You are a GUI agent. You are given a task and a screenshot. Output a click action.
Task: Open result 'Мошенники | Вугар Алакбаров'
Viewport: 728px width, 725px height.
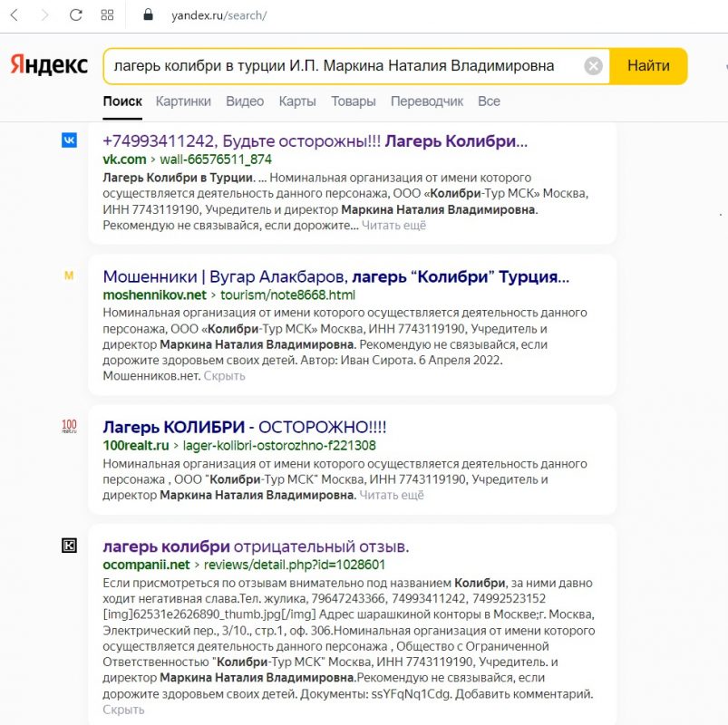click(x=336, y=276)
